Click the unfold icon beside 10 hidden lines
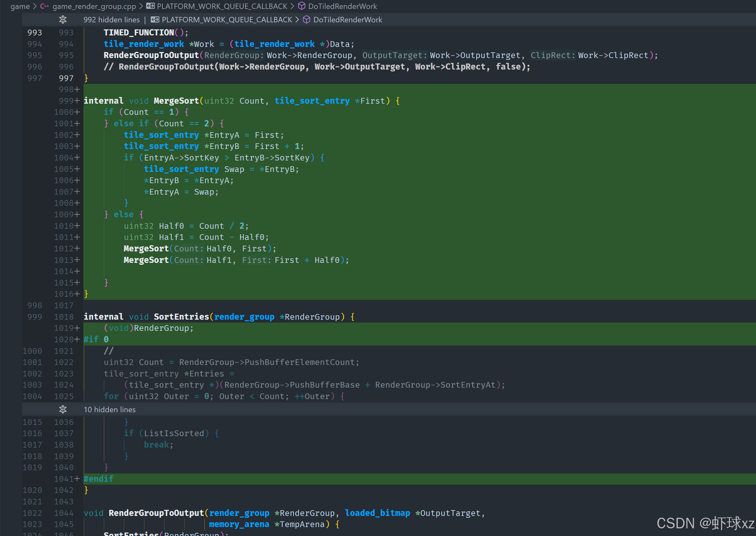This screenshot has height=536, width=756. [63, 410]
